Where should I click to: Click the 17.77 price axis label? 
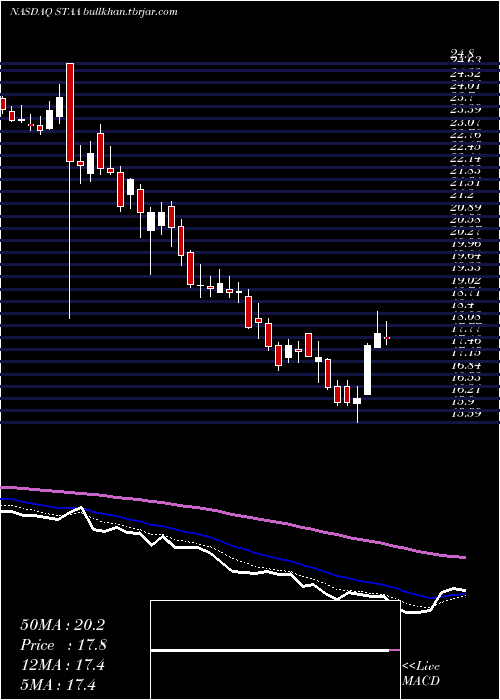tap(465, 329)
